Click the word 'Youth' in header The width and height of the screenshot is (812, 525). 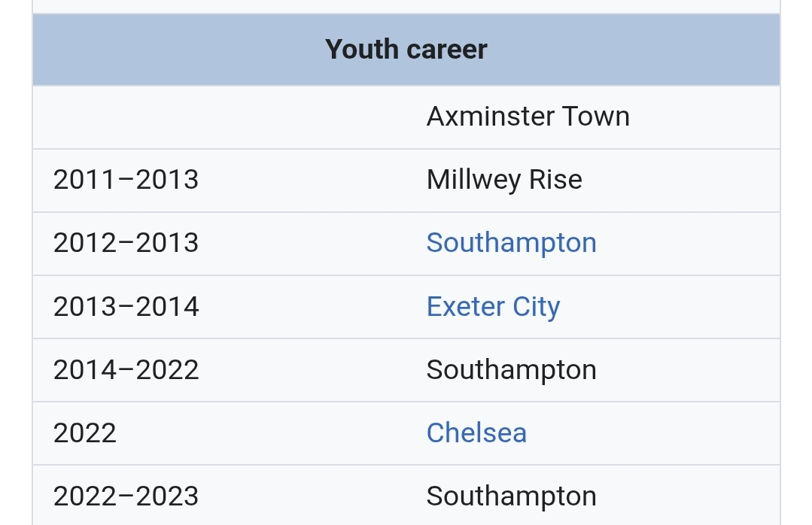point(362,50)
